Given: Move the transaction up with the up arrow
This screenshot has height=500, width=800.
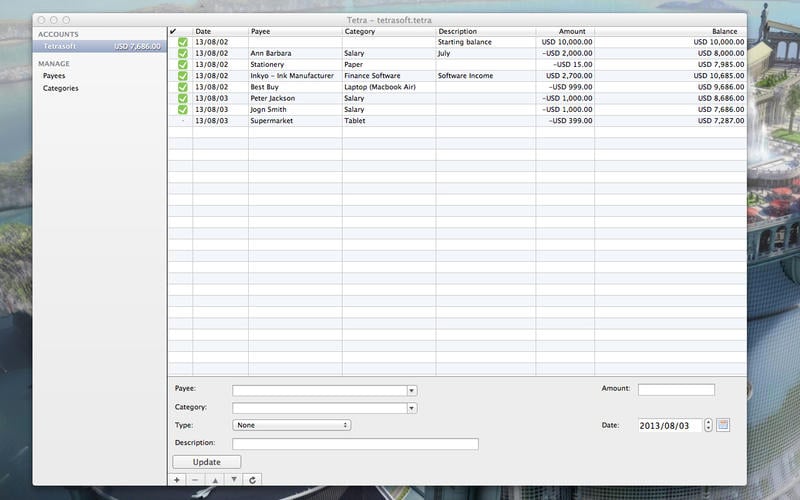Looking at the screenshot, I should (x=215, y=480).
